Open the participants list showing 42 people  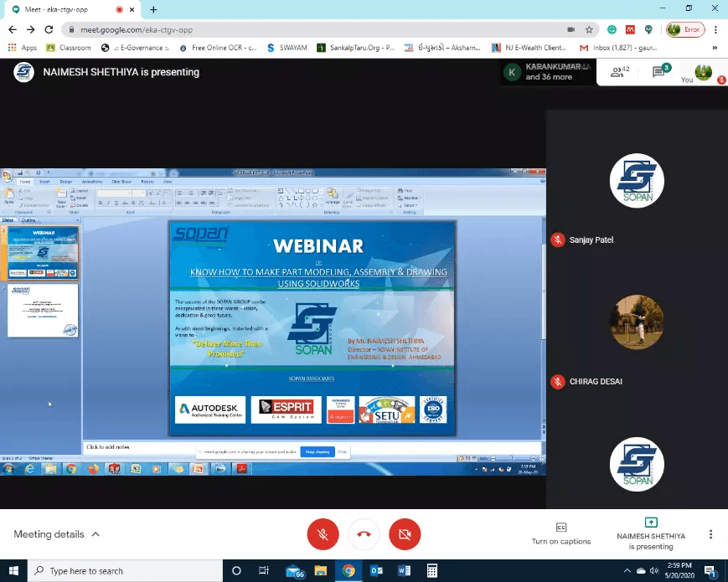click(x=618, y=73)
